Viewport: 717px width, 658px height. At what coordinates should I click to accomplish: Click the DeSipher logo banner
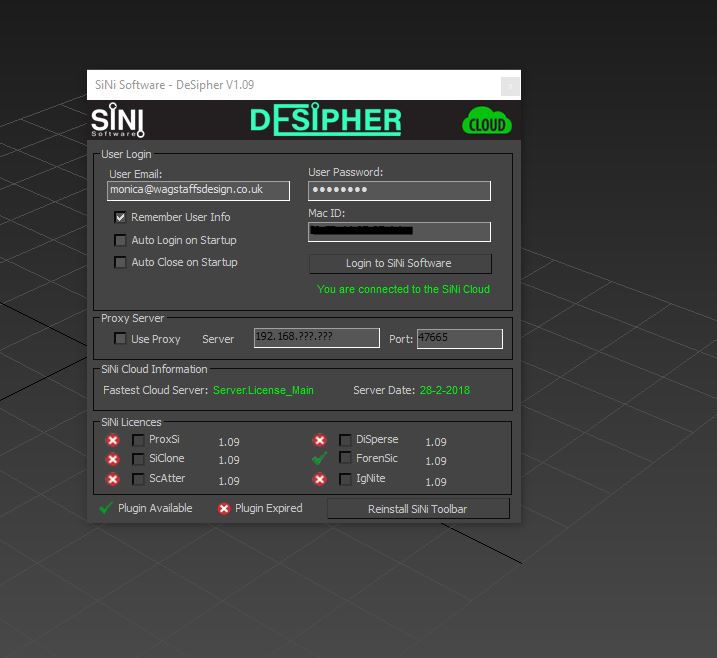pos(325,121)
